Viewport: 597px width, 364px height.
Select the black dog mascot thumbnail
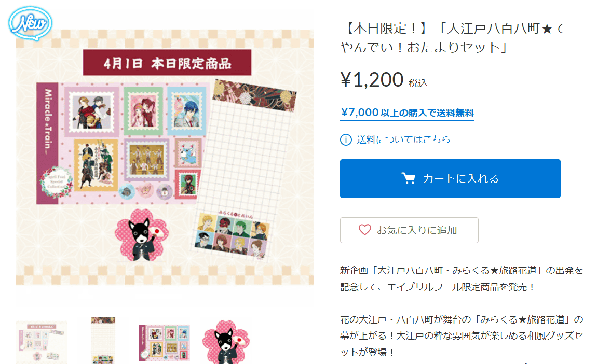click(226, 342)
